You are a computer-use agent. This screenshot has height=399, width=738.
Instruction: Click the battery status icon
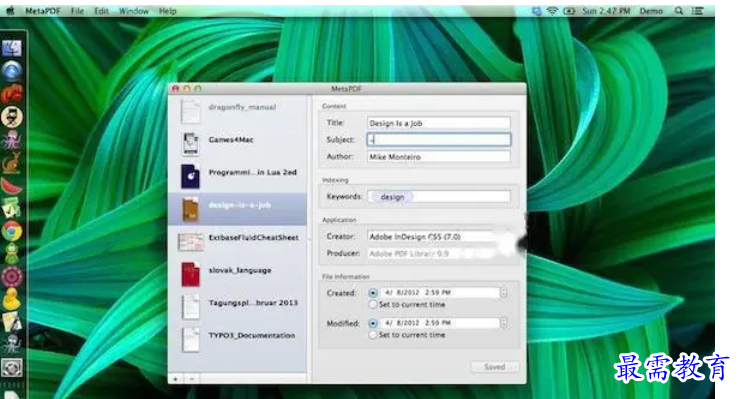click(x=570, y=11)
